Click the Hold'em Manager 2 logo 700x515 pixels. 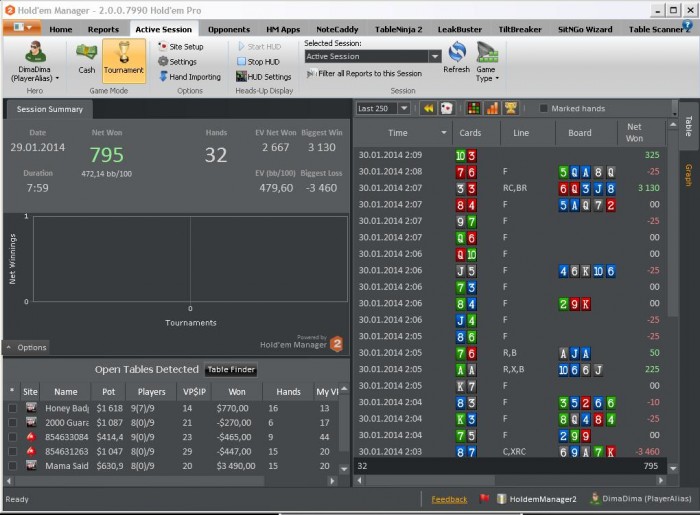tap(337, 344)
